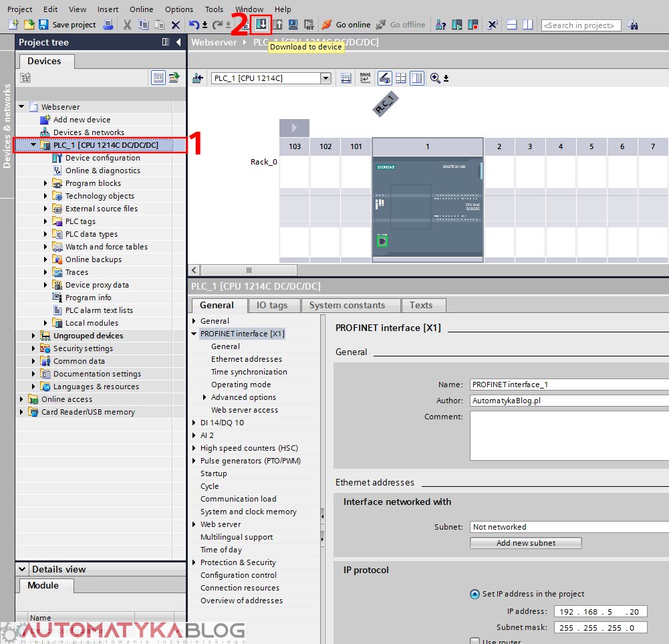The image size is (669, 644).
Task: Split editor space vertically icon
Action: coord(528,25)
